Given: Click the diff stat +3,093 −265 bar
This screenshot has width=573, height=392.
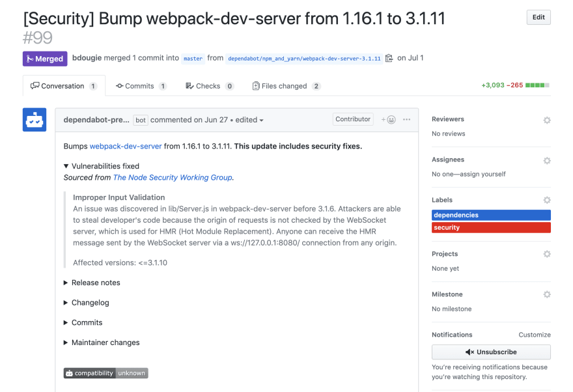Looking at the screenshot, I should pos(515,85).
